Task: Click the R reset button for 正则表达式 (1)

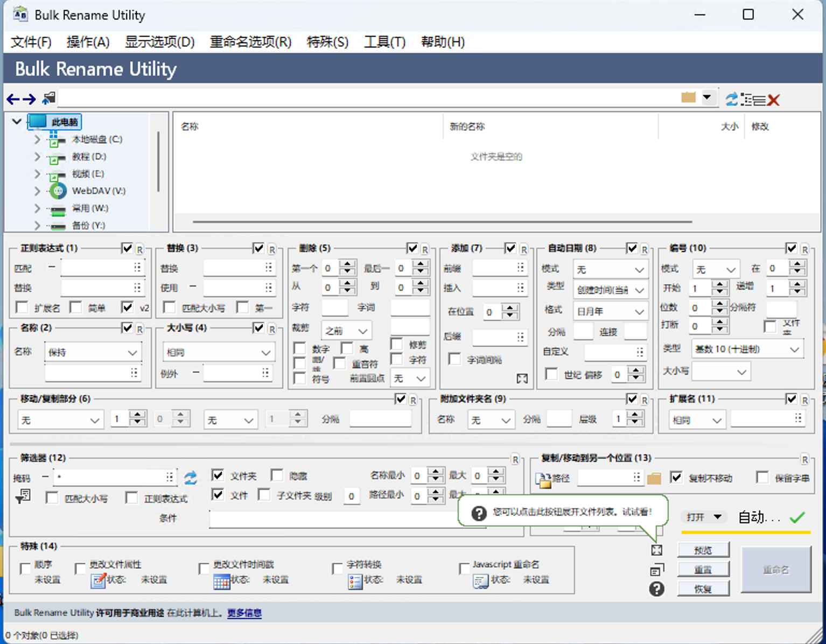Action: click(139, 249)
